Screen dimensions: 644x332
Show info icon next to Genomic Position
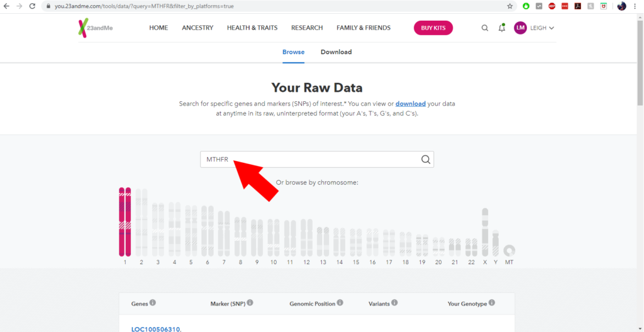pos(340,303)
